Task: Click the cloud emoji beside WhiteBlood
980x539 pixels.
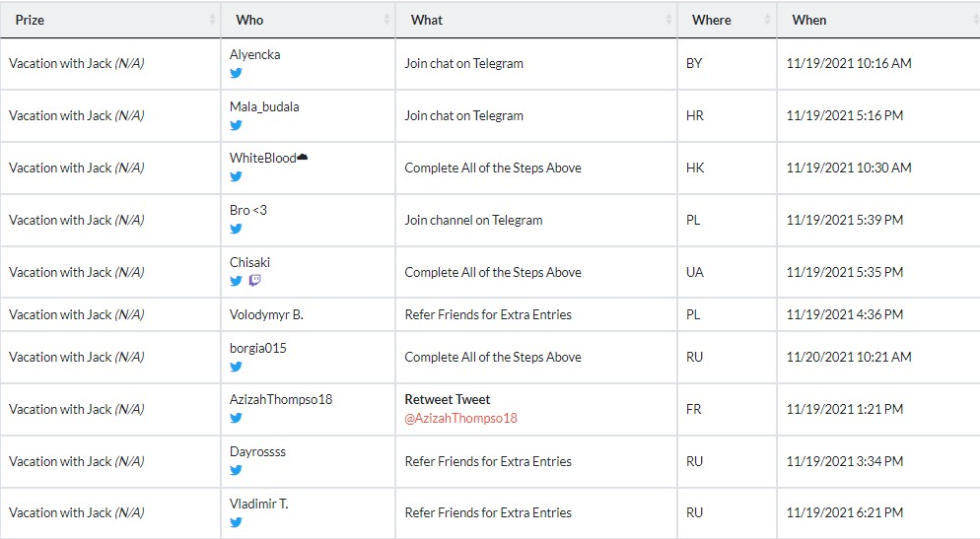Action: (x=303, y=157)
